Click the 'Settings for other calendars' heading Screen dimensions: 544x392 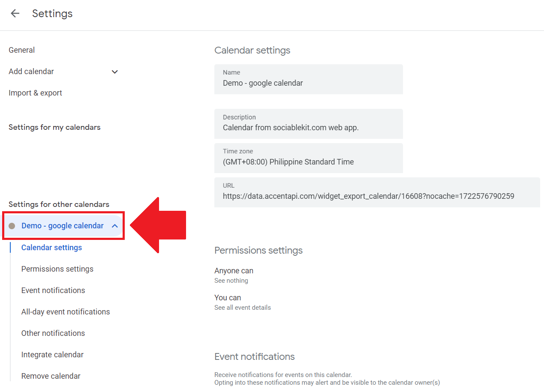(59, 204)
